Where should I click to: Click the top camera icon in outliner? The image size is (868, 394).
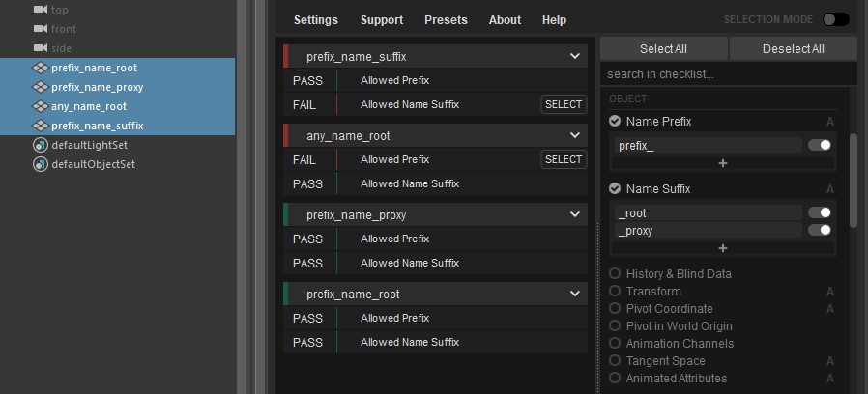tap(41, 10)
